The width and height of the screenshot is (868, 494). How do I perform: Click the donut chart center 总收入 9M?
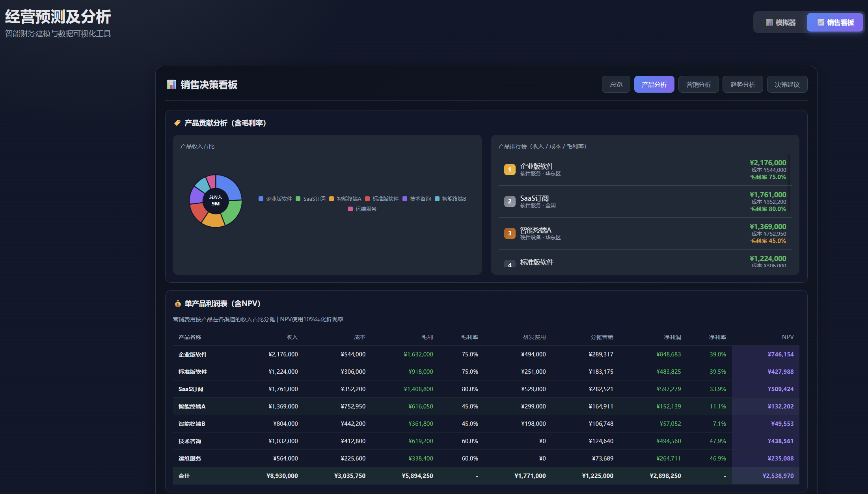point(216,201)
